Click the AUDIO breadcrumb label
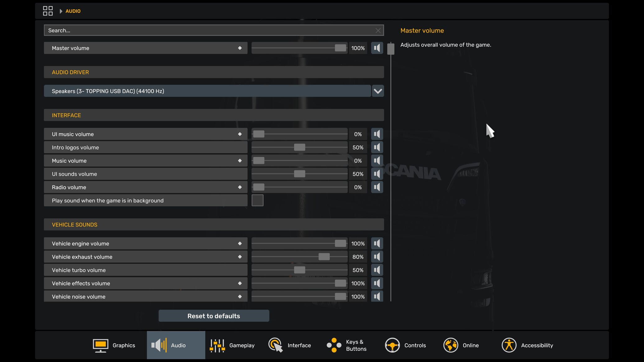644x362 pixels. 73,11
